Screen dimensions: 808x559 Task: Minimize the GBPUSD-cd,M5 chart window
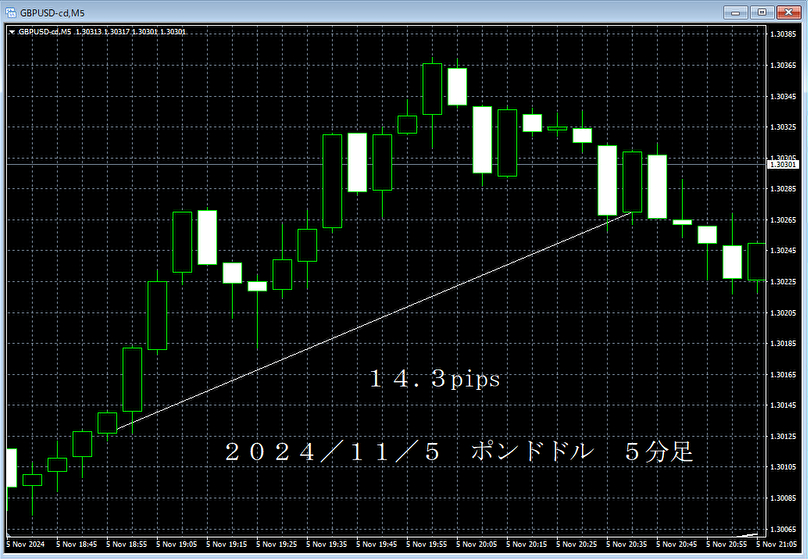(735, 12)
